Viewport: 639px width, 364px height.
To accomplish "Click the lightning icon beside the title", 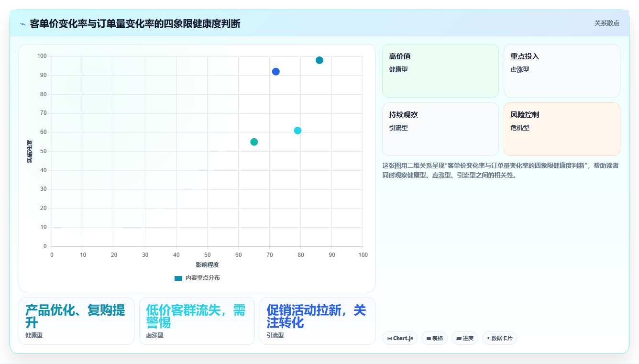I will tap(22, 24).
